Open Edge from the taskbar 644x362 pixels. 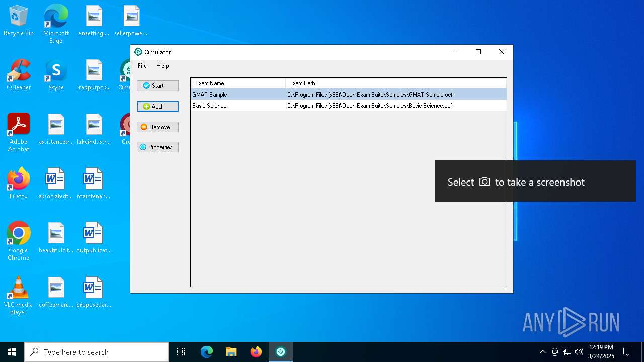click(x=207, y=352)
